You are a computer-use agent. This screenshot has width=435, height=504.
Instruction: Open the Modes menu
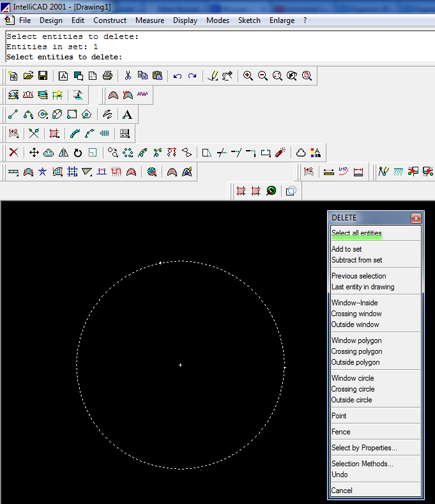(x=218, y=20)
